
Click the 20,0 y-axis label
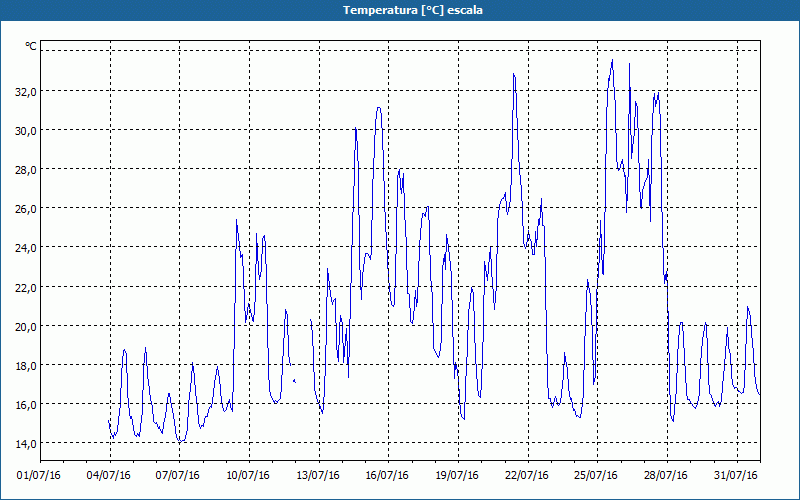tap(24, 326)
